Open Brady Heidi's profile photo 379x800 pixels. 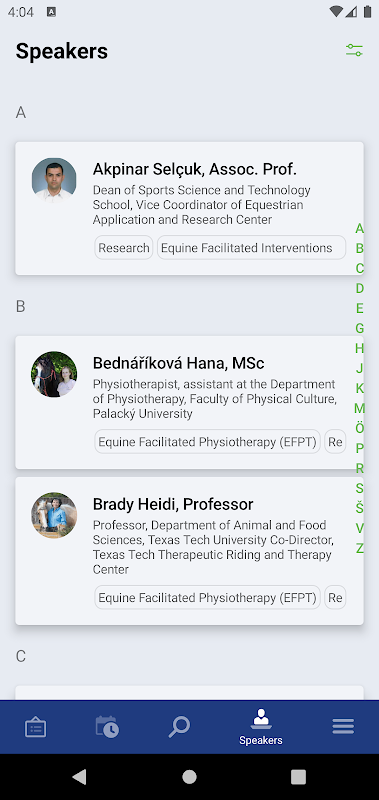click(54, 515)
